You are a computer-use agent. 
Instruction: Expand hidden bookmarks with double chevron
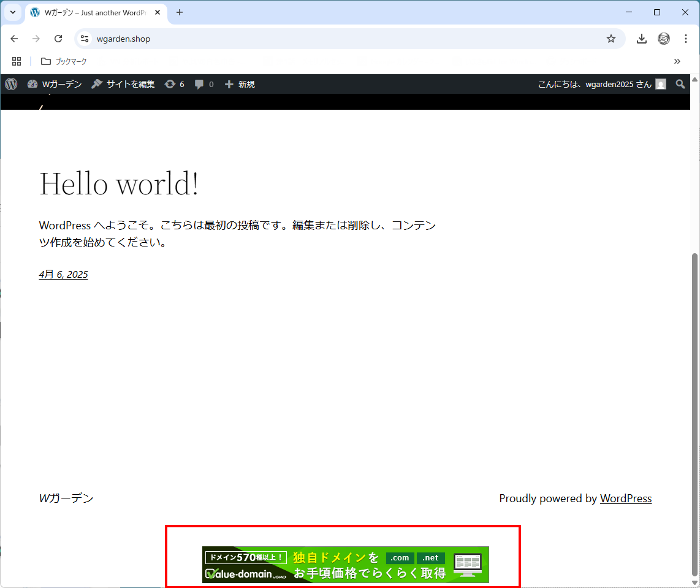677,61
